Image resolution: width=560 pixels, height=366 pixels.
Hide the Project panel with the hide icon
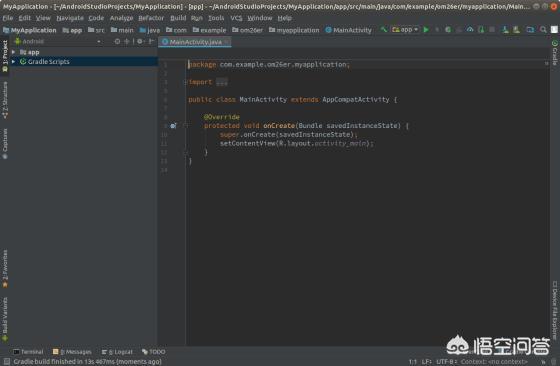click(x=151, y=41)
